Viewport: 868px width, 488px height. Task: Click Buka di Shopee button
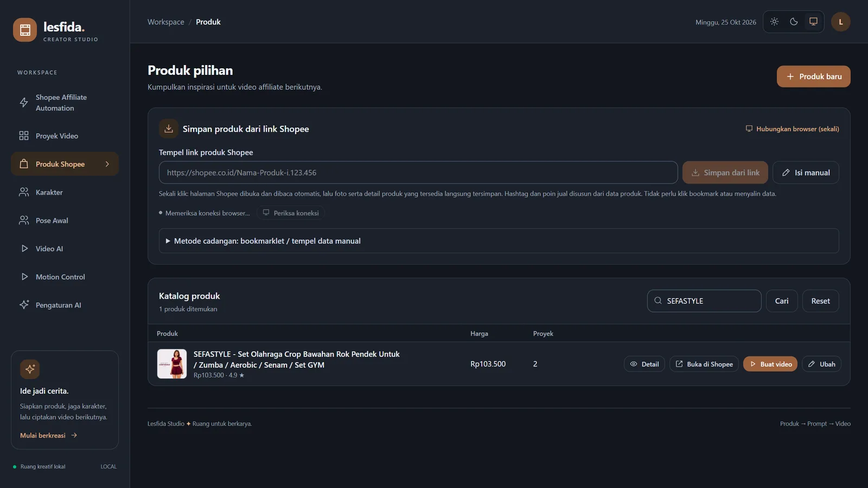704,364
